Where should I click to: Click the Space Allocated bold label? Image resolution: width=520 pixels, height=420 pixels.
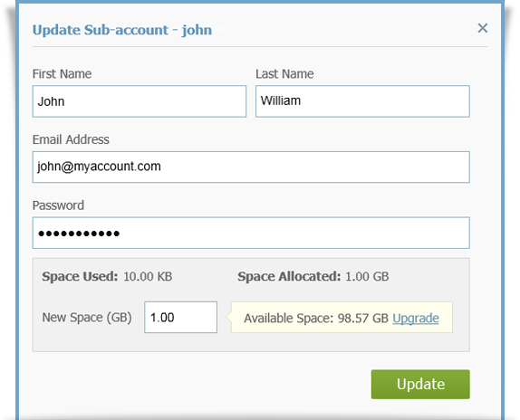pos(289,276)
